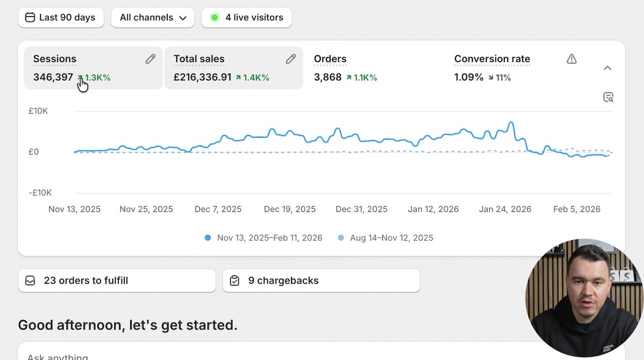The height and width of the screenshot is (360, 644).
Task: Click the Jan 24, 2026 axis label
Action: [x=505, y=209]
